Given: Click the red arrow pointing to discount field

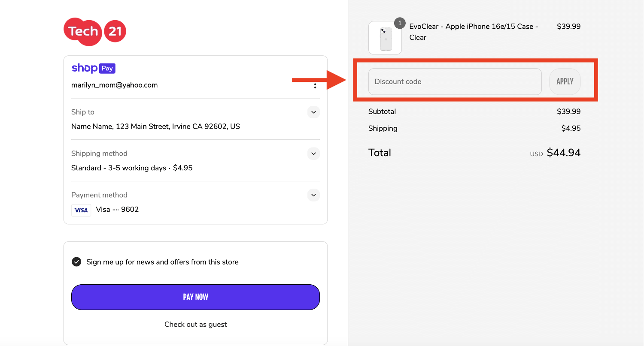Looking at the screenshot, I should click(319, 80).
